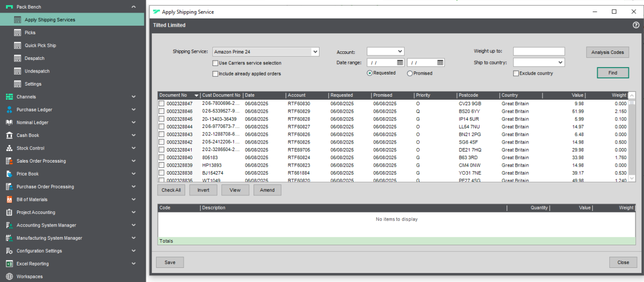Click the Invert button
This screenshot has width=644, height=282.
[x=203, y=190]
